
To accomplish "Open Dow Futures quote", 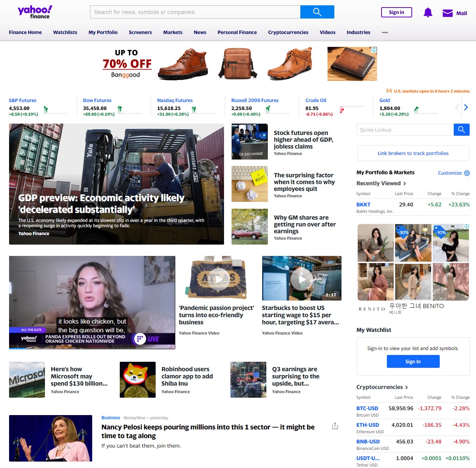I will click(97, 101).
